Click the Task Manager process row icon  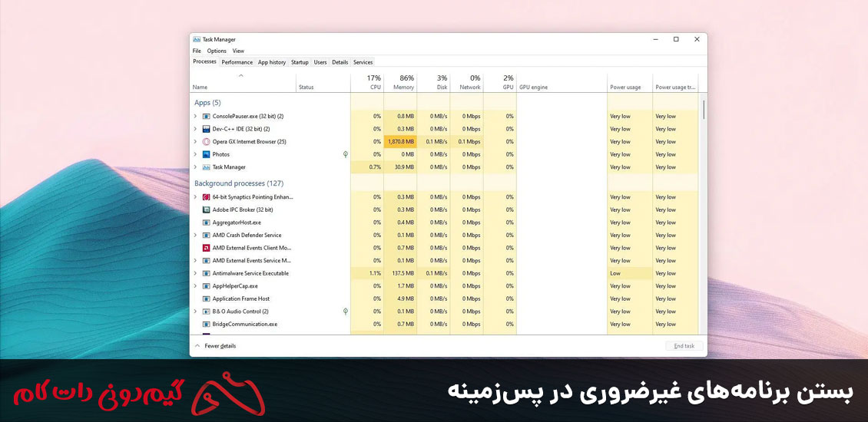click(207, 167)
